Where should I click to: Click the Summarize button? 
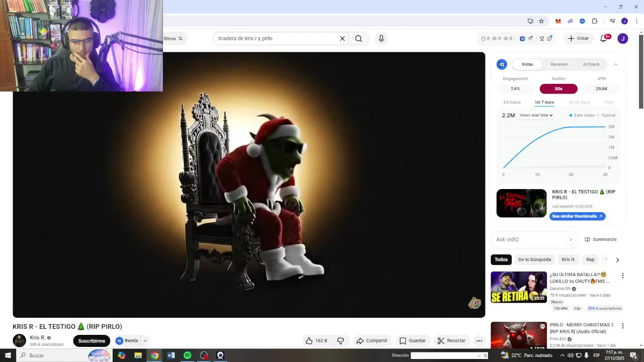(601, 239)
